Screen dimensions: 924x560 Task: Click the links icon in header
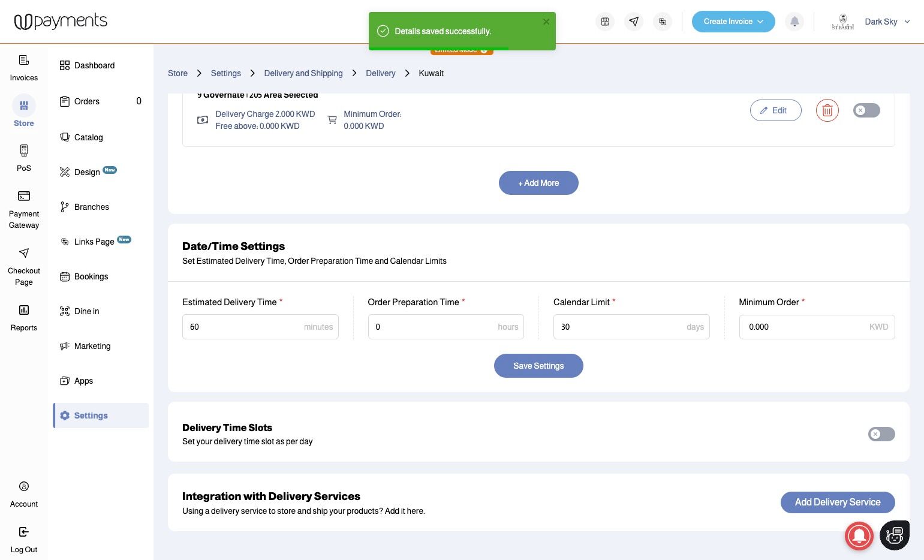coord(663,22)
